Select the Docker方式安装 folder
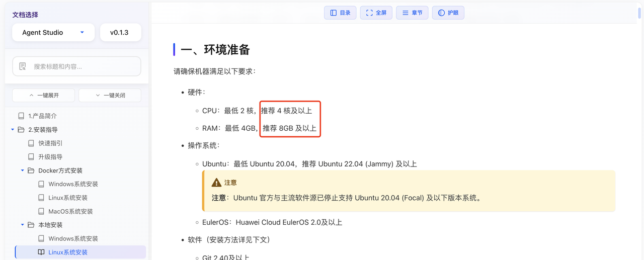This screenshot has height=260, width=644. coord(60,170)
